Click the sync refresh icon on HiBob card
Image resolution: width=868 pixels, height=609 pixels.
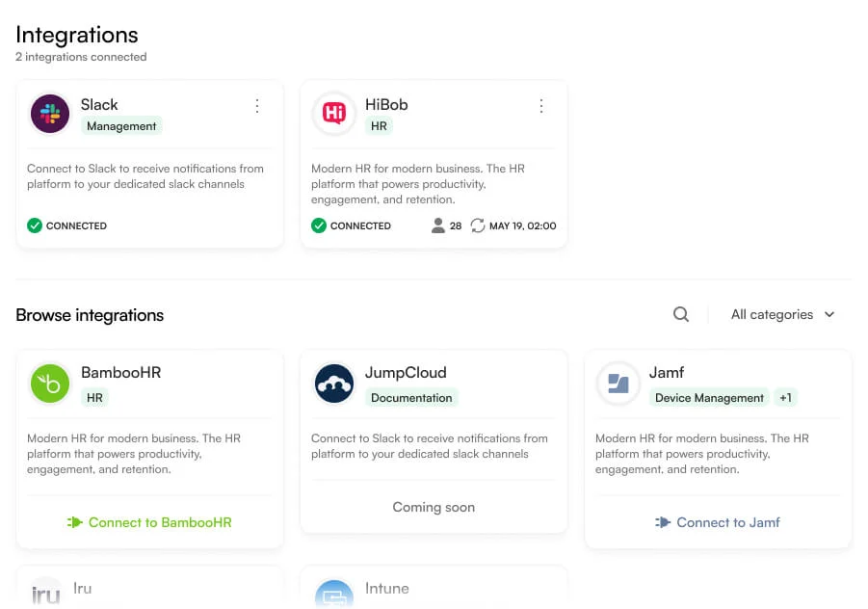(478, 225)
